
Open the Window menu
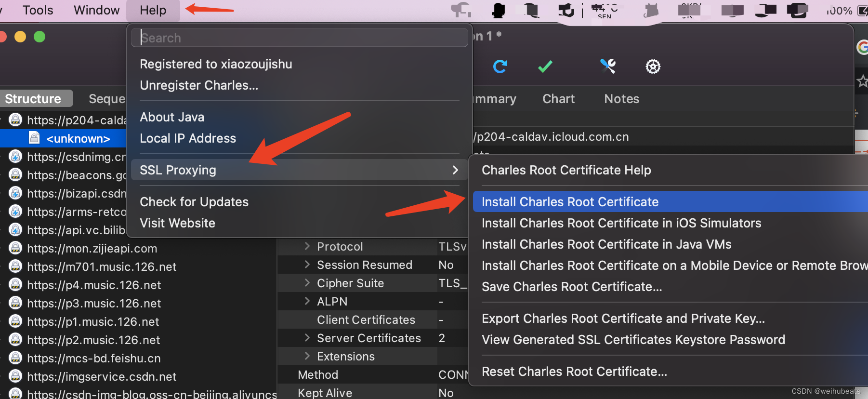click(96, 10)
